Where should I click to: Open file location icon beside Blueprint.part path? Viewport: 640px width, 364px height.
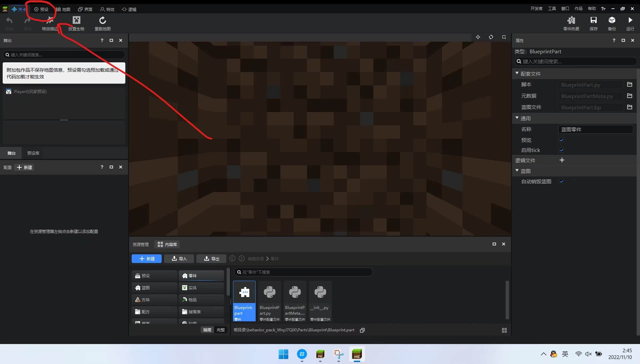362,330
